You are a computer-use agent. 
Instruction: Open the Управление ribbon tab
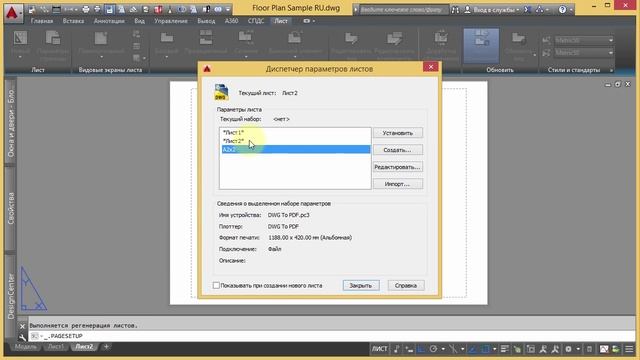171,21
